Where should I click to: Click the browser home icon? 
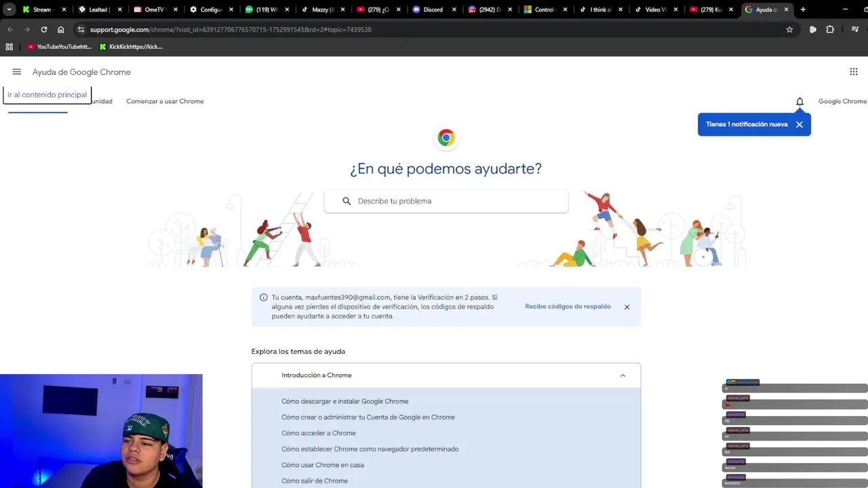(x=61, y=30)
